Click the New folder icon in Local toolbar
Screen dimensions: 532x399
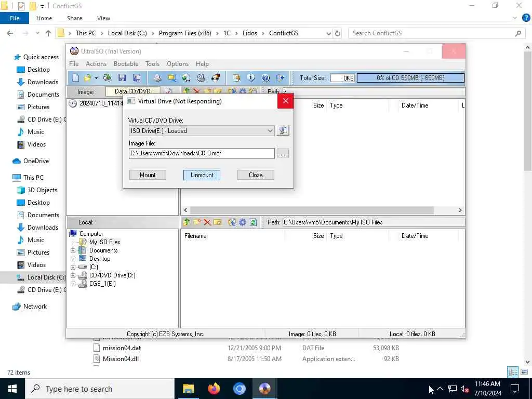point(197,222)
